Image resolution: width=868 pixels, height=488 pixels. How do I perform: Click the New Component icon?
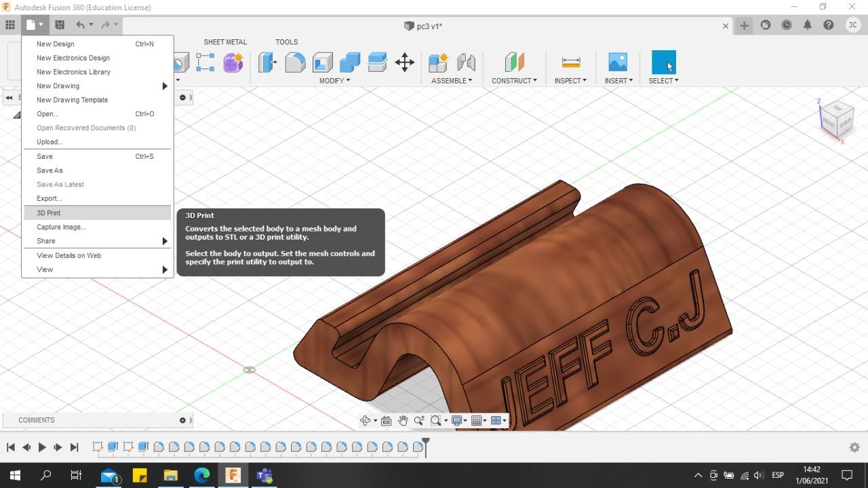click(439, 62)
